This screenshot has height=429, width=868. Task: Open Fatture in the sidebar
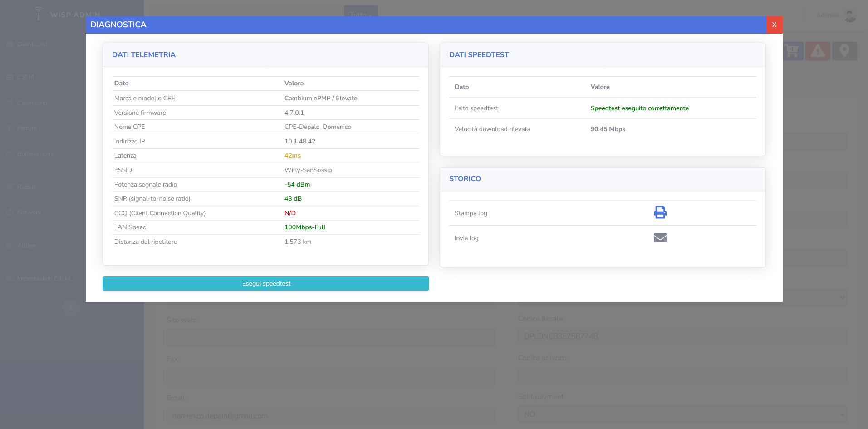[x=27, y=128]
